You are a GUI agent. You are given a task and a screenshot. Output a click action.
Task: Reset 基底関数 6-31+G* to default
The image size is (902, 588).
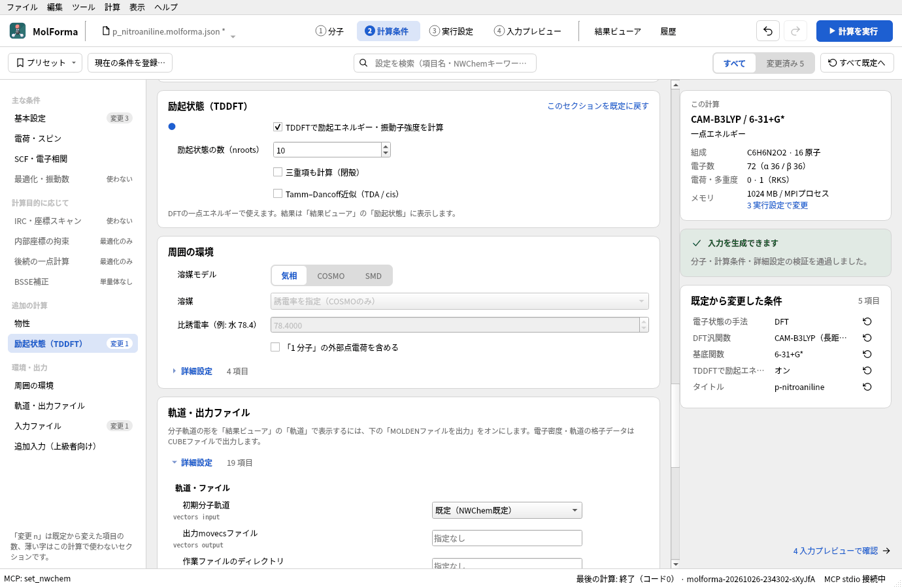click(x=867, y=354)
